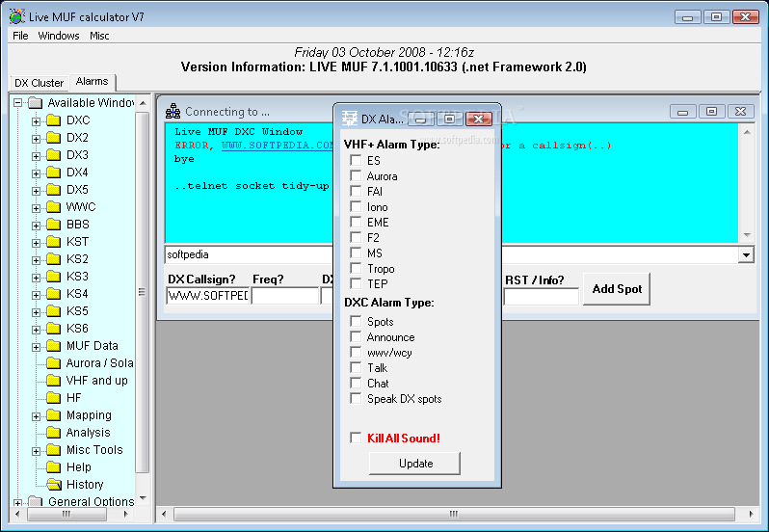Expand the KS2 tree node
Image resolution: width=769 pixels, height=532 pixels.
coord(36,260)
